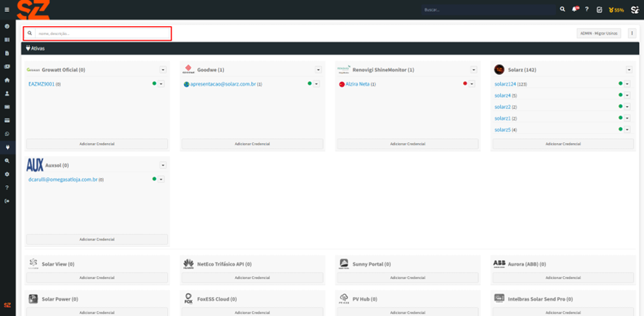Click the help question mark in top bar
The image size is (644, 316).
pyautogui.click(x=587, y=9)
